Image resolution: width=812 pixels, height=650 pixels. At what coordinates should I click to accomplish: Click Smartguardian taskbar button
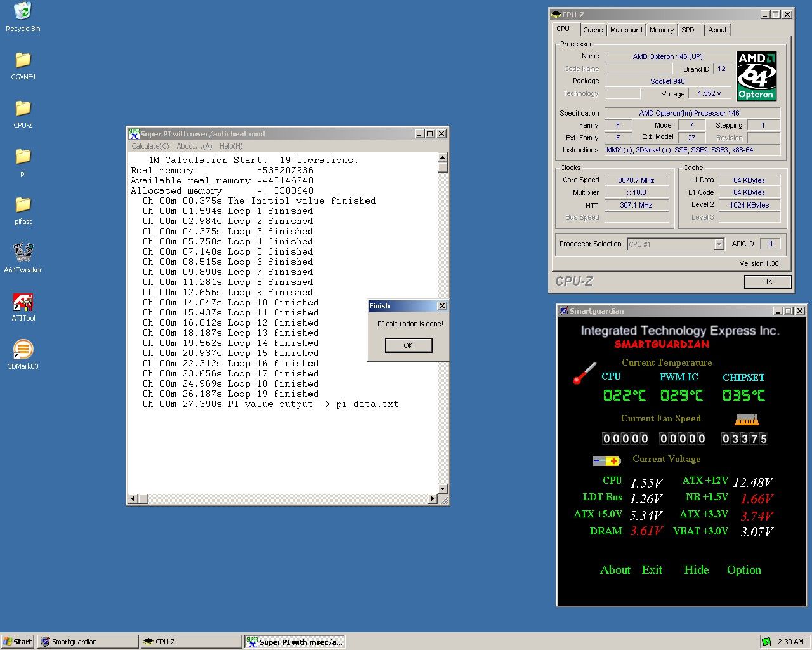88,642
